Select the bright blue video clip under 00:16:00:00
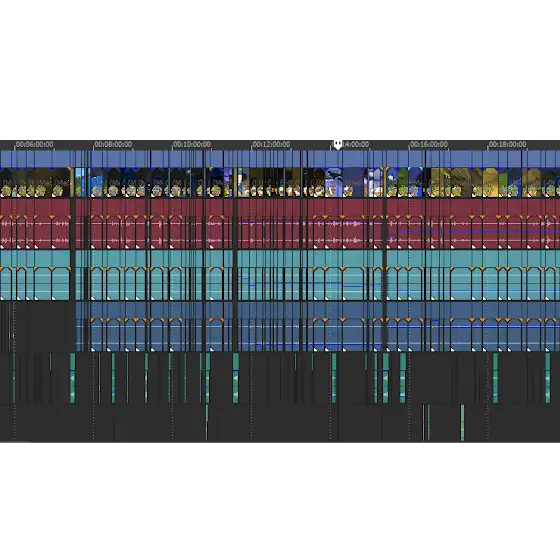Viewport: 560px width, 560px height. click(416, 182)
